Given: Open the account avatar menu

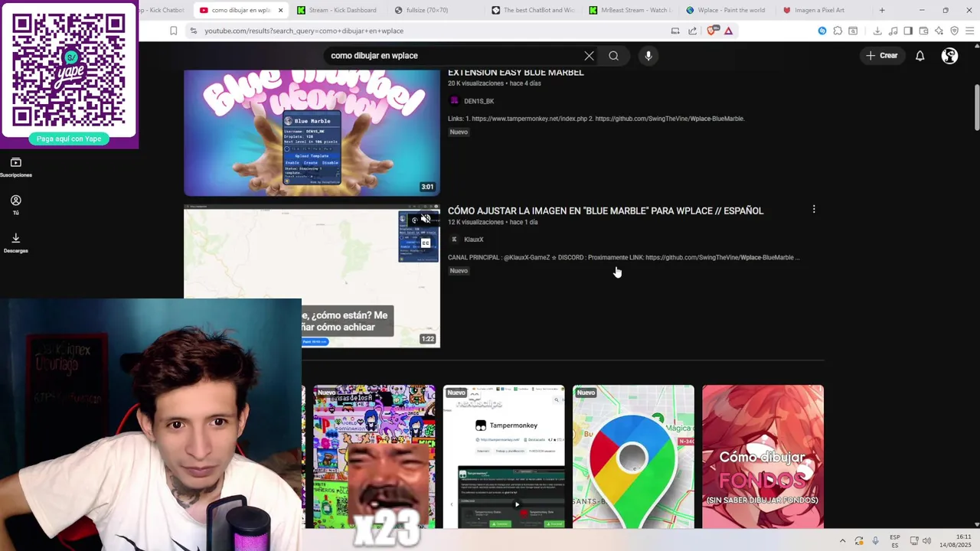Looking at the screenshot, I should [949, 56].
